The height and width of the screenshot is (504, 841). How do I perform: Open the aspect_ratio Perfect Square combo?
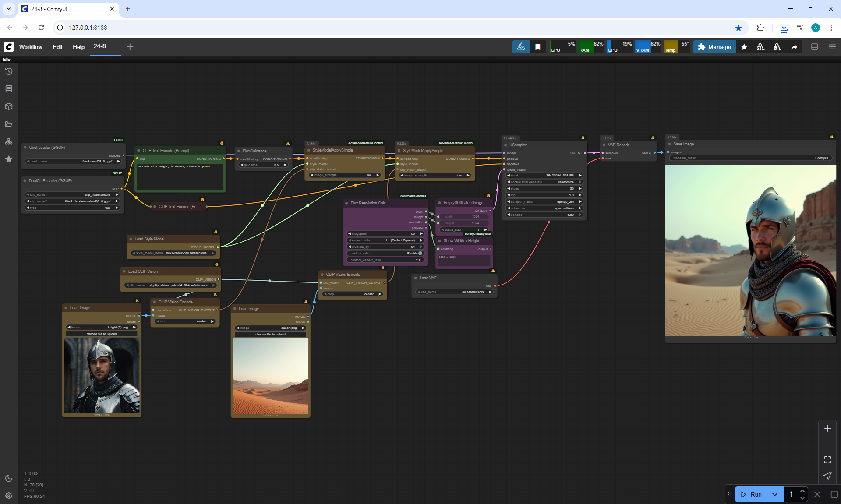[385, 240]
